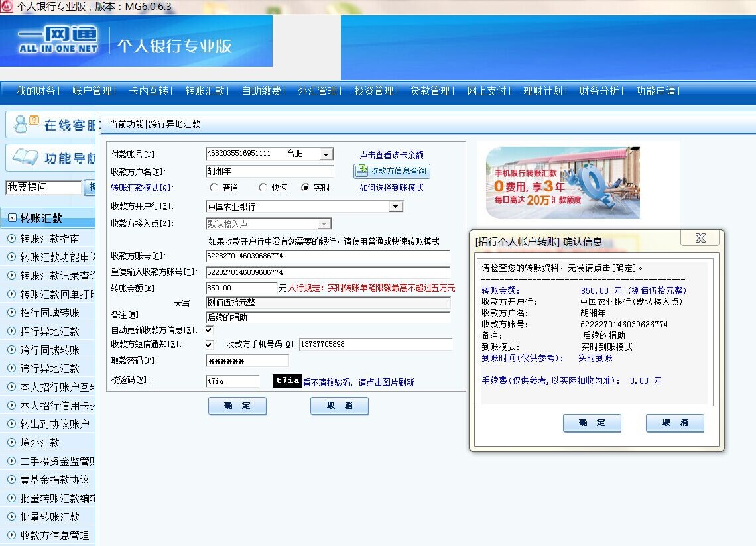
Task: Click the bullet icon beside 跨行同城转账
Action: [11, 349]
